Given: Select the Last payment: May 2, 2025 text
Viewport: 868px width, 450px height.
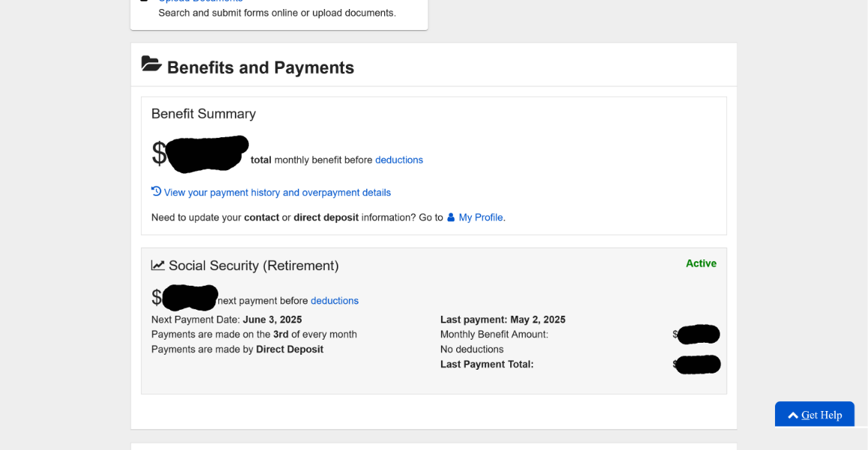Looking at the screenshot, I should tap(503, 319).
